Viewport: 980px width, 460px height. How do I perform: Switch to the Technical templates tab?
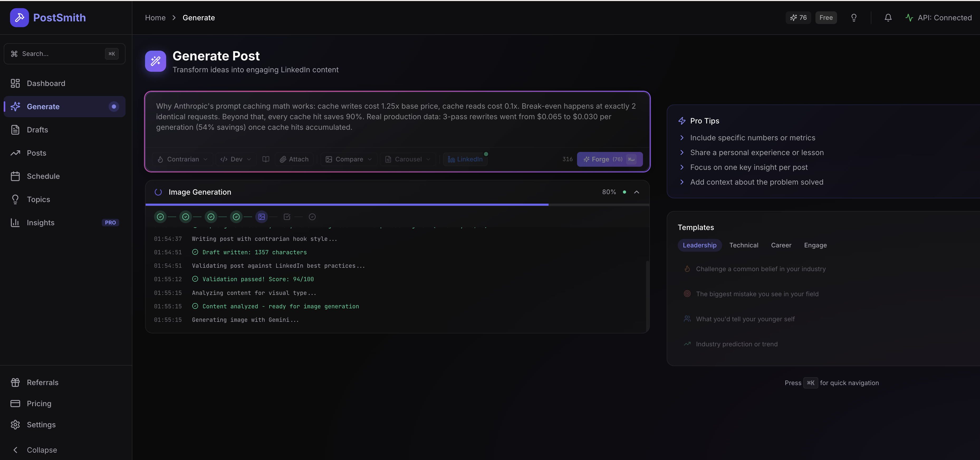point(743,245)
